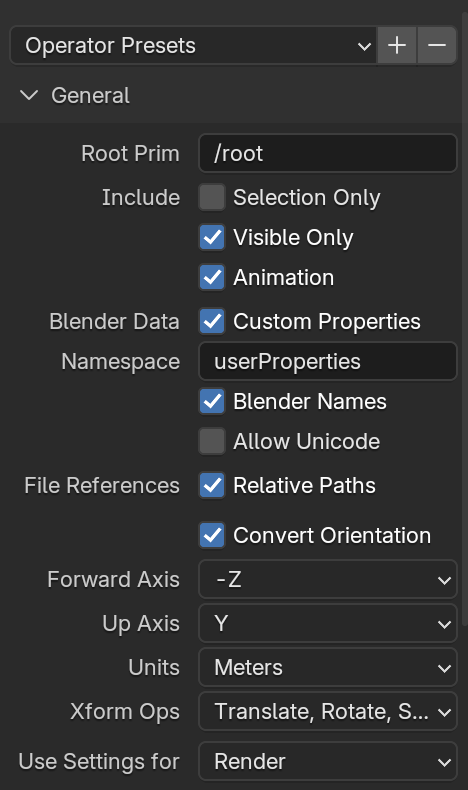Uncheck Blender Names option
This screenshot has height=790, width=468.
[x=212, y=402]
